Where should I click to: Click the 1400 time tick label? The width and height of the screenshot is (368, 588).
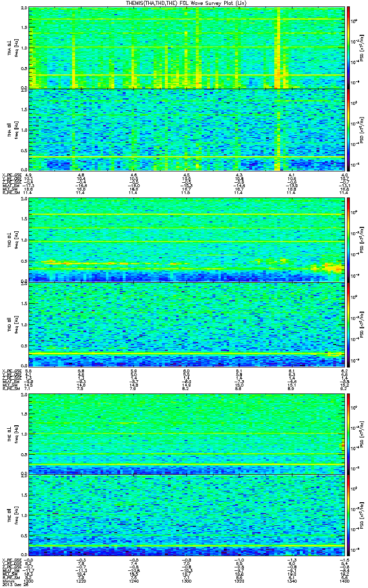[x=344, y=581]
